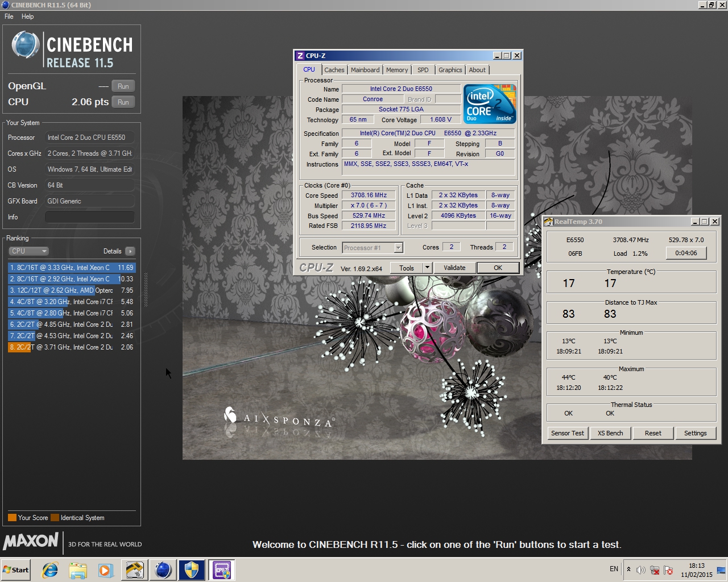The width and height of the screenshot is (728, 582).
Task: Open the Processor #1 selection dropdown
Action: 373,248
